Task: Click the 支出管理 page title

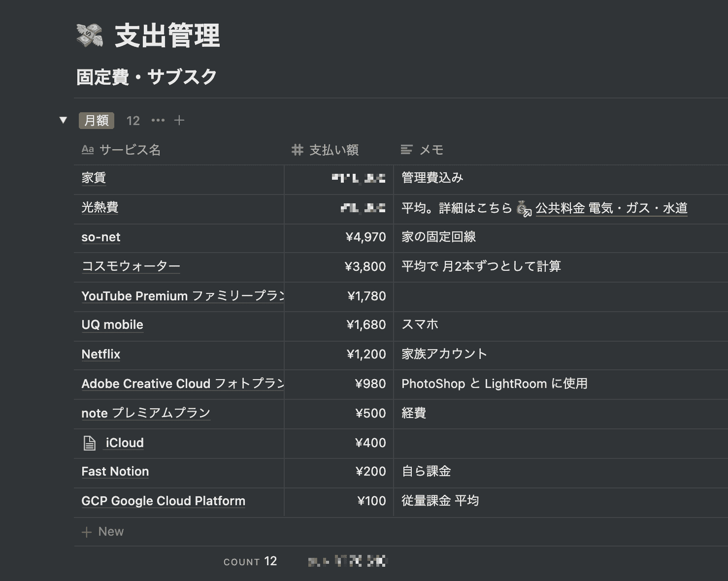Action: 167,36
